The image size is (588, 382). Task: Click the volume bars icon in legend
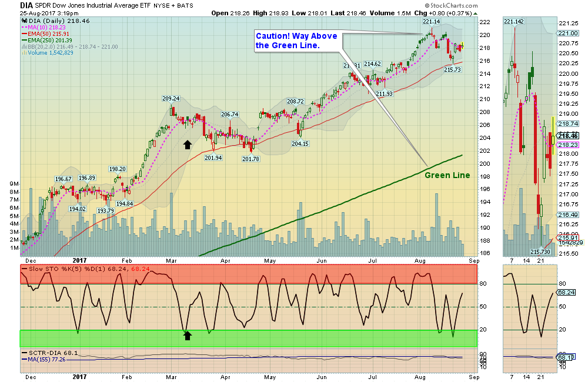pyautogui.click(x=24, y=53)
